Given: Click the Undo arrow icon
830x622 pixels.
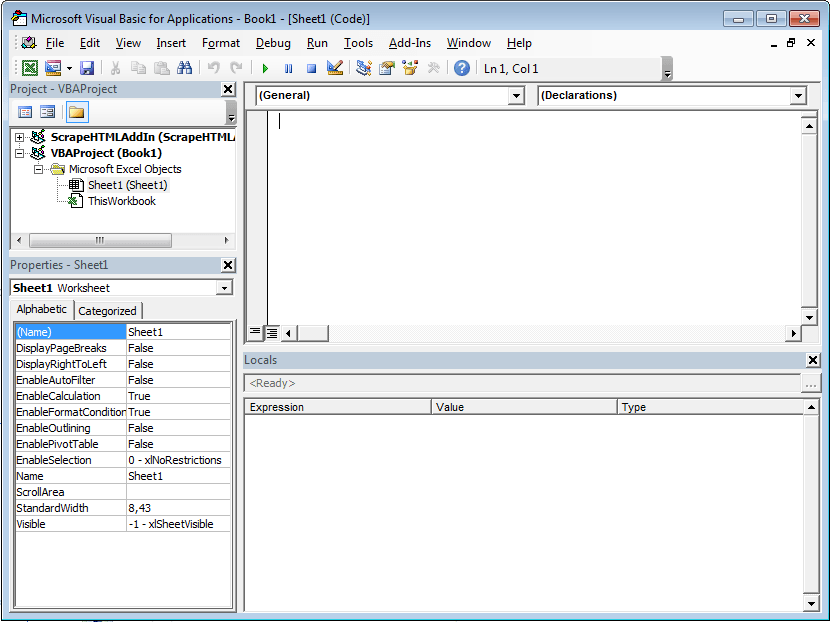Looking at the screenshot, I should click(214, 68).
